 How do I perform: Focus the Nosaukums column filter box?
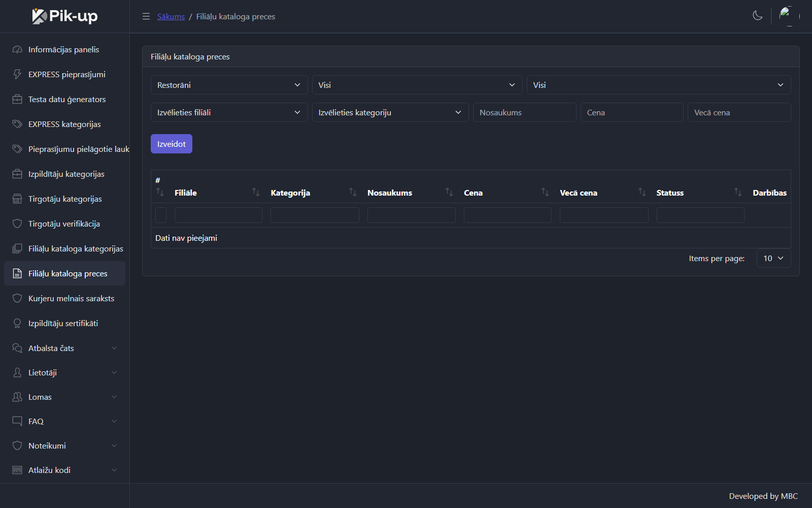412,215
